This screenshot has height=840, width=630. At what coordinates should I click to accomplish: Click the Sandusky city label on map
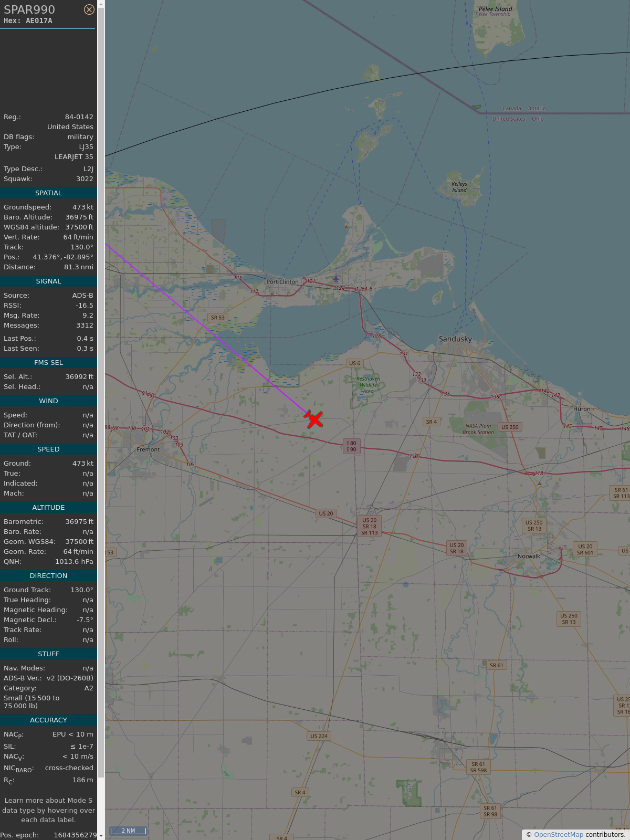(455, 339)
